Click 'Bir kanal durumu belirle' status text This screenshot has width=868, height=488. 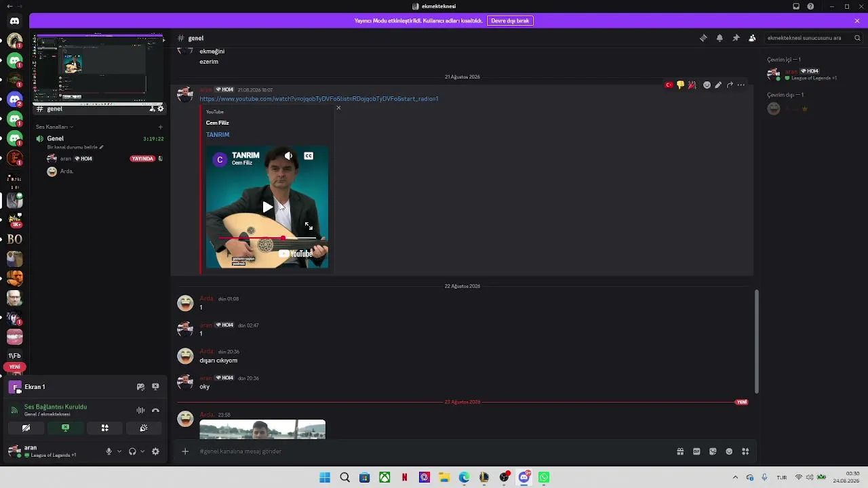75,147
